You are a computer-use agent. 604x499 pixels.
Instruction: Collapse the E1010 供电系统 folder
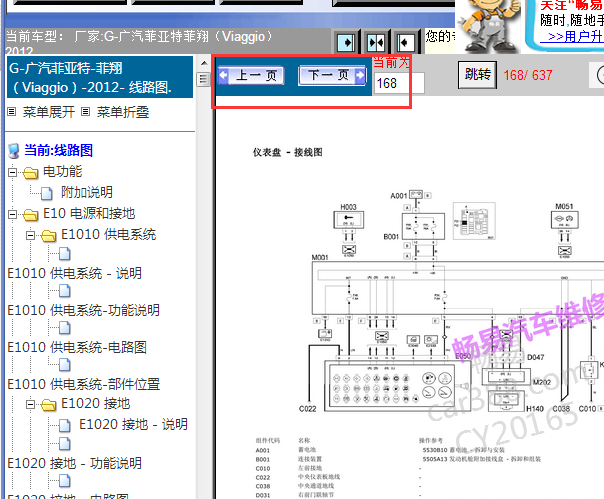[x=30, y=235]
